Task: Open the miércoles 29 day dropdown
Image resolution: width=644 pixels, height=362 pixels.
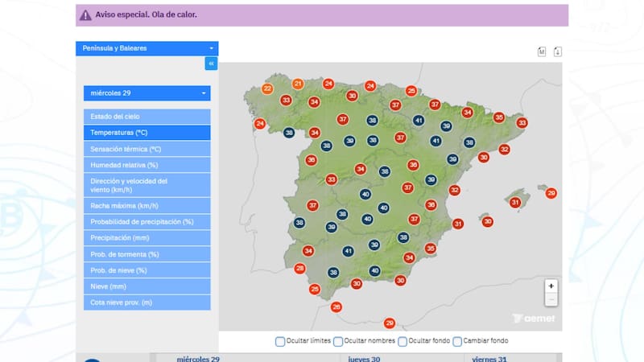Action: [147, 93]
